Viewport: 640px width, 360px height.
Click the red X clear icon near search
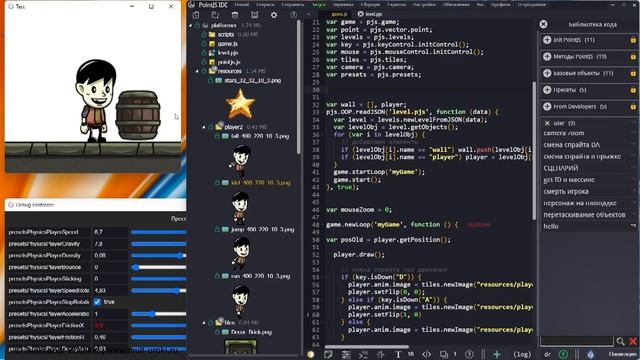point(633,341)
